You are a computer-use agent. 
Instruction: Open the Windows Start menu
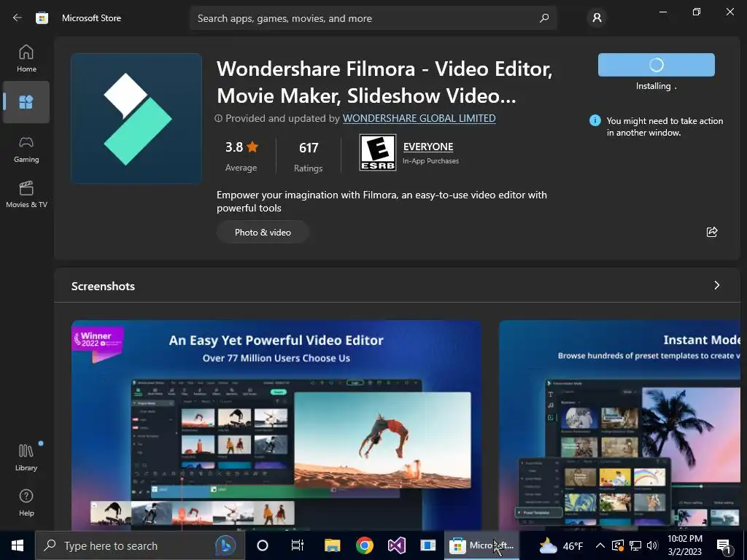click(18, 545)
